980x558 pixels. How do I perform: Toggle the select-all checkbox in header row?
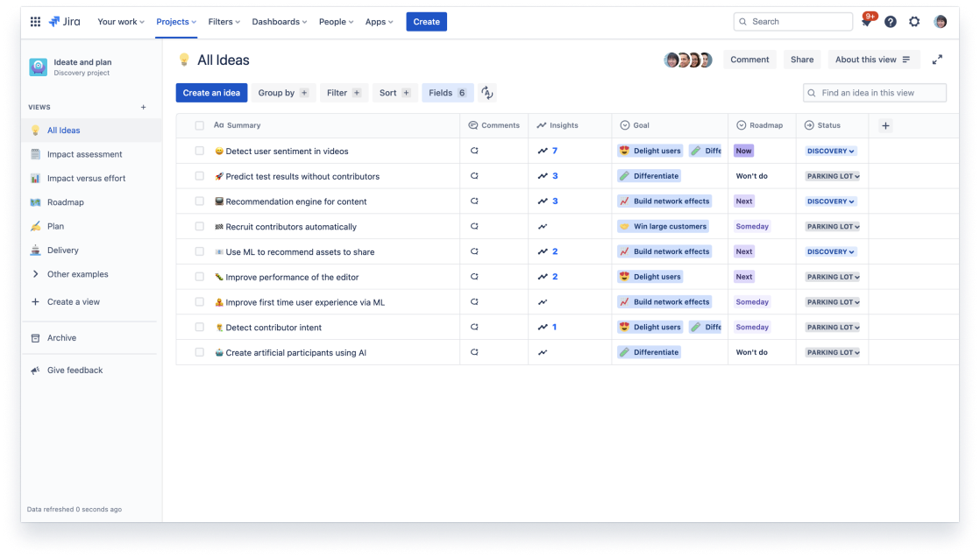click(x=200, y=126)
